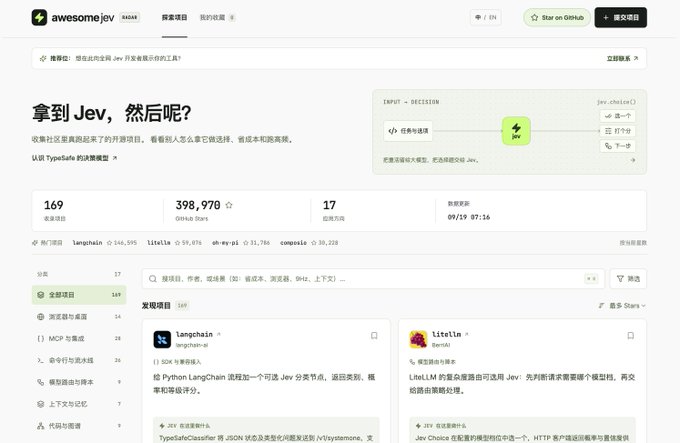The image size is (680, 443).
Task: Click Star on GitHub button
Action: (557, 17)
